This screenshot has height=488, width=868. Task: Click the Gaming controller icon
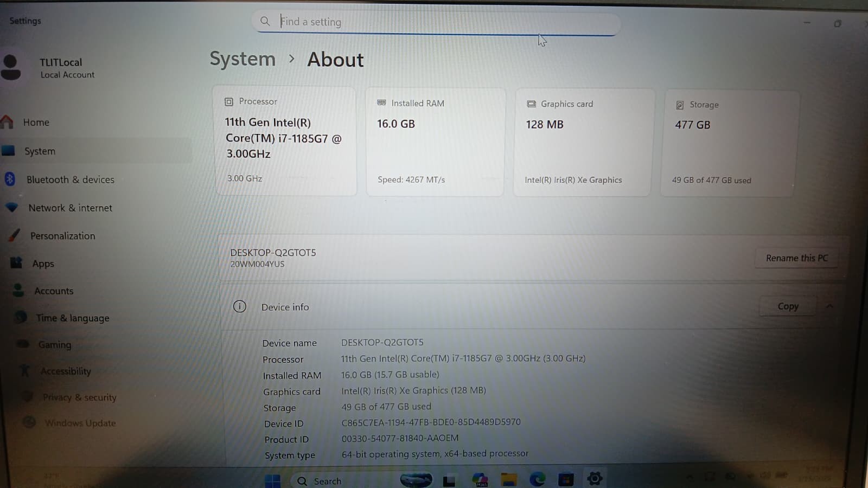tap(23, 344)
